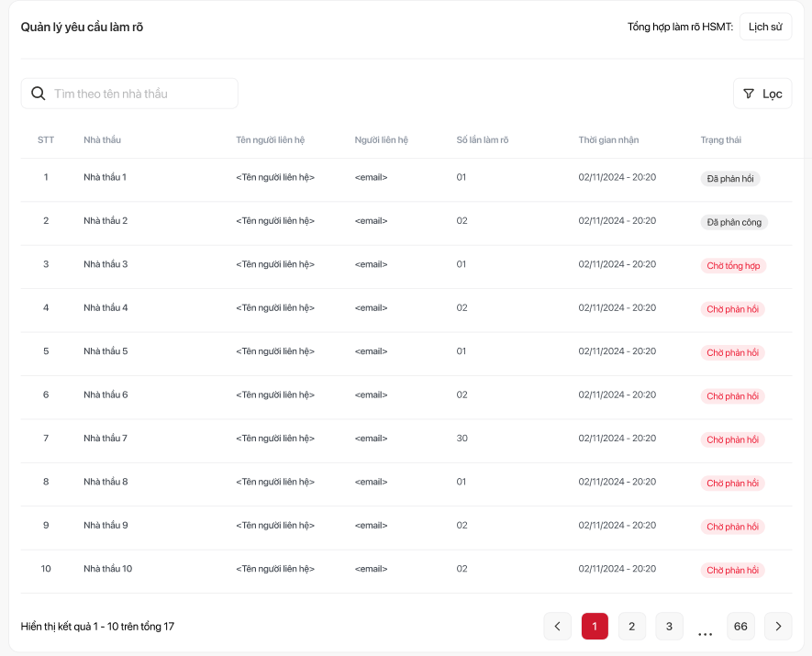Screen dimensions: 812x656
Task: Click the Chờ tổng hợp status badge
Action: [733, 266]
